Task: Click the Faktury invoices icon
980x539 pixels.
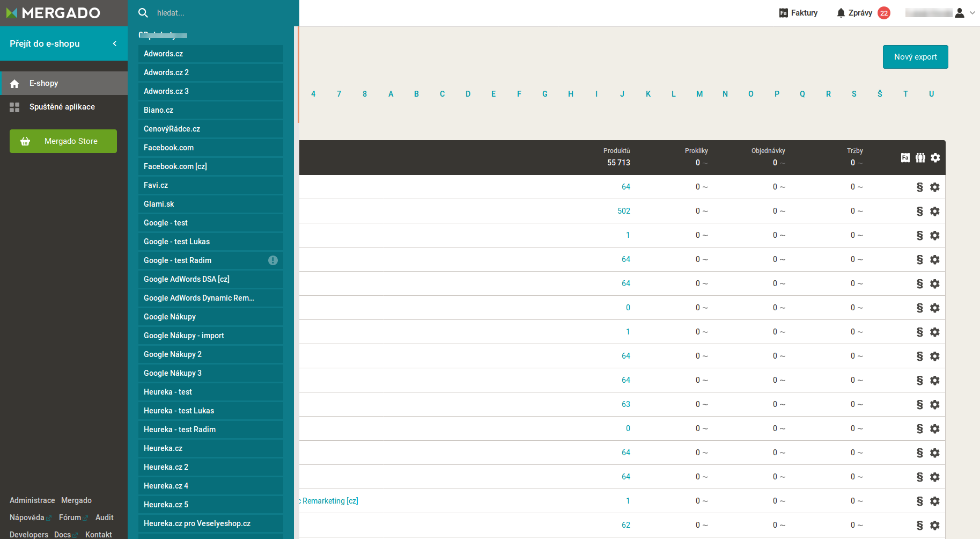Action: (x=784, y=13)
